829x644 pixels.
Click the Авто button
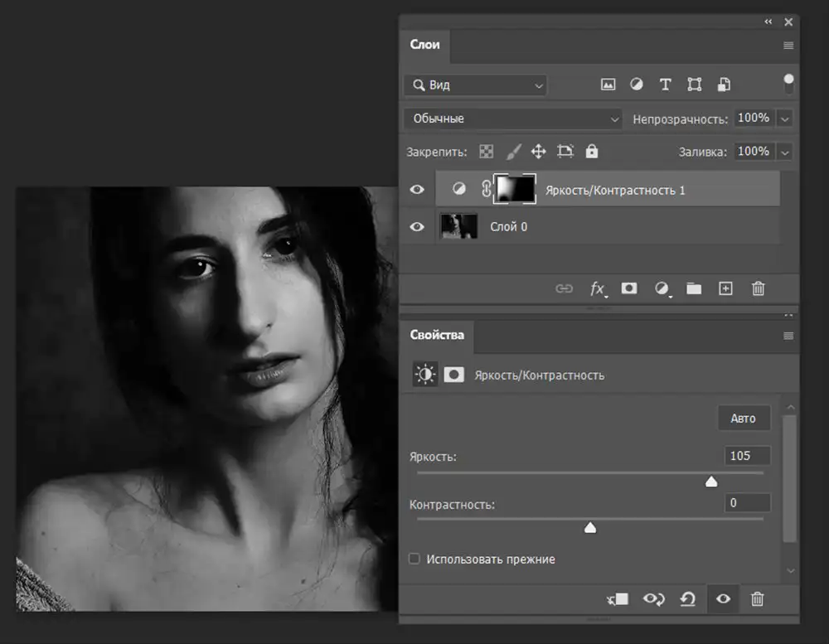[744, 419]
